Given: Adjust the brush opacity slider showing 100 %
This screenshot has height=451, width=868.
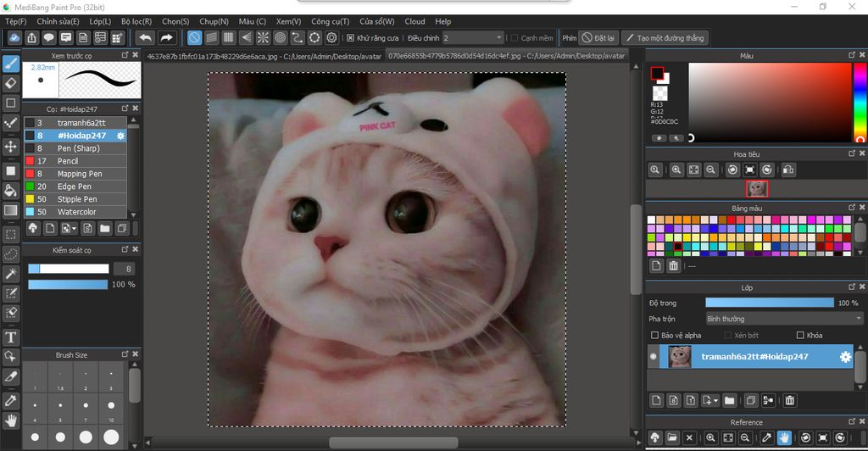Looking at the screenshot, I should (68, 285).
